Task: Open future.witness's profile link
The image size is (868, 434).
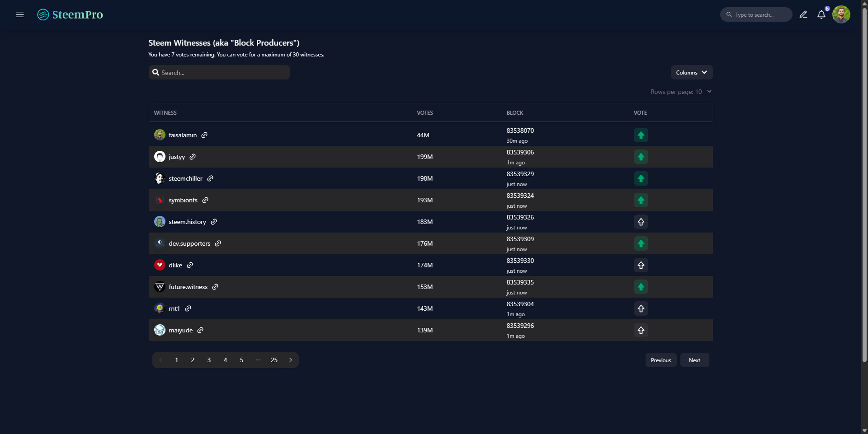Action: coord(188,287)
